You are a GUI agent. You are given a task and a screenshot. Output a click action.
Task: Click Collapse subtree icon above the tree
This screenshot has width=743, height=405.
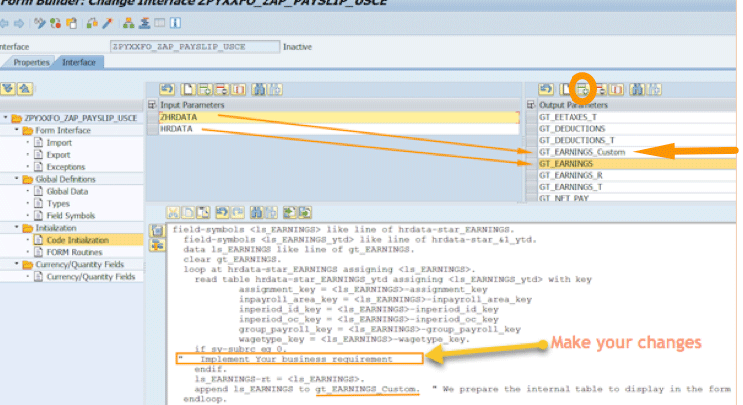(25, 89)
